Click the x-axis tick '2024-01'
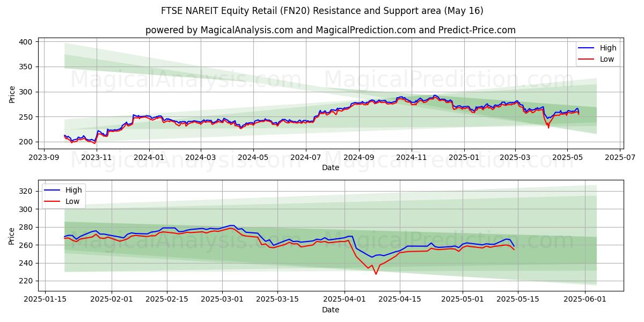 point(149,157)
